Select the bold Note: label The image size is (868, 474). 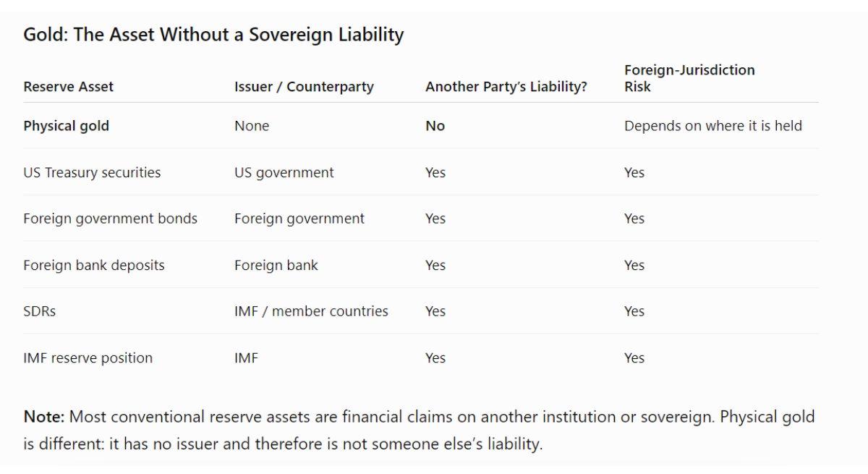44,417
